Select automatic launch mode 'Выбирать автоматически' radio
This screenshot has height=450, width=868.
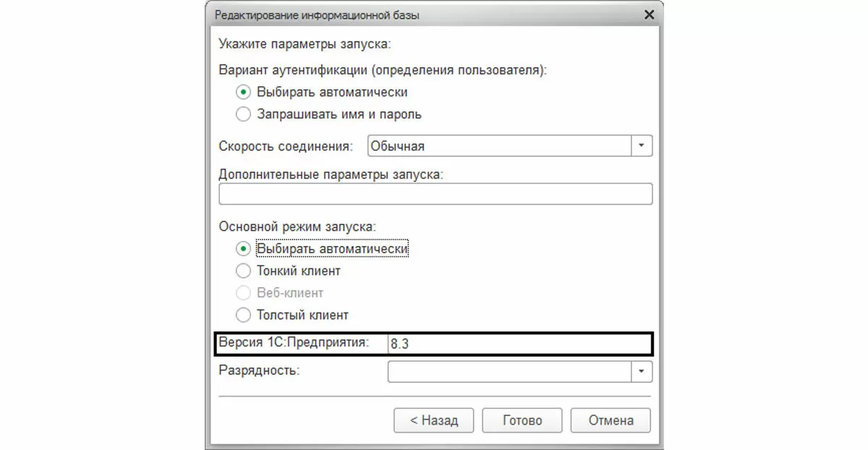pos(244,249)
